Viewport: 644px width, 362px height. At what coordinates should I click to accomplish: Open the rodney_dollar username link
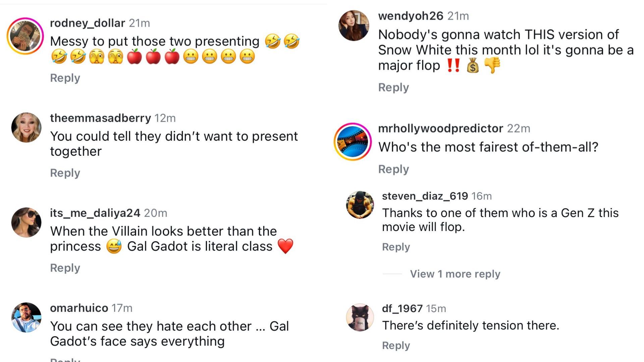click(87, 23)
